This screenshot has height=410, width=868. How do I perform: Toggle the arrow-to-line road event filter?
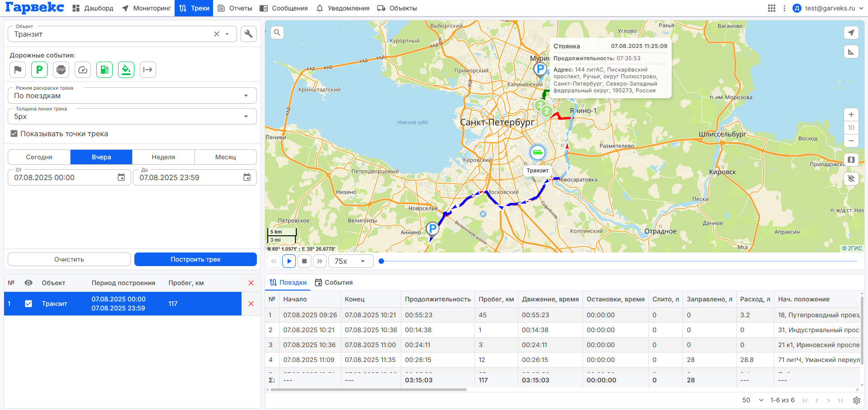(148, 70)
